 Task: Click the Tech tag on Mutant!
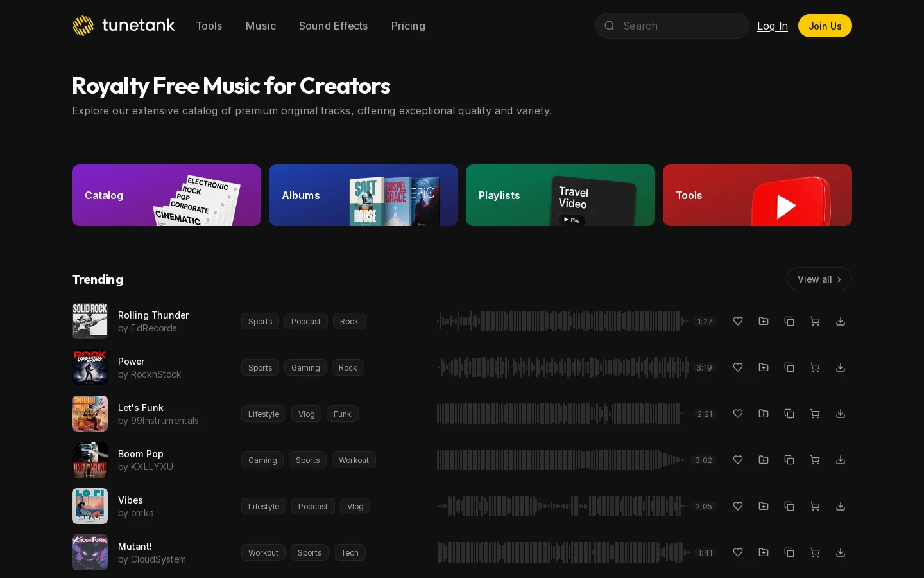click(x=350, y=552)
